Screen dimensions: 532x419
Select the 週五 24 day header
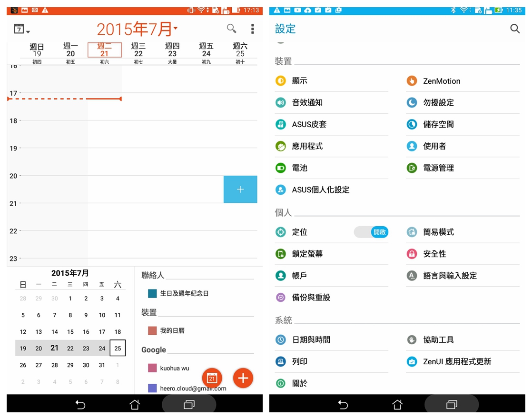(x=207, y=50)
